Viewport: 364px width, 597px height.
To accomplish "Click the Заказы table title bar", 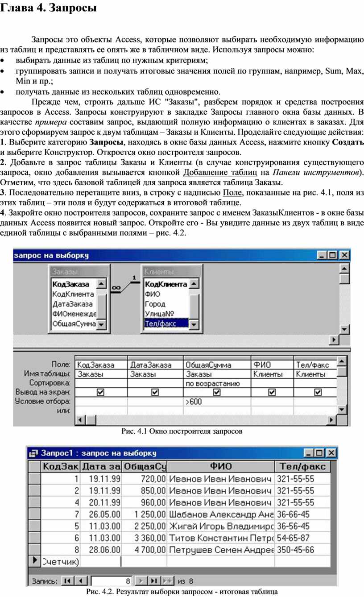I will click(x=79, y=271).
